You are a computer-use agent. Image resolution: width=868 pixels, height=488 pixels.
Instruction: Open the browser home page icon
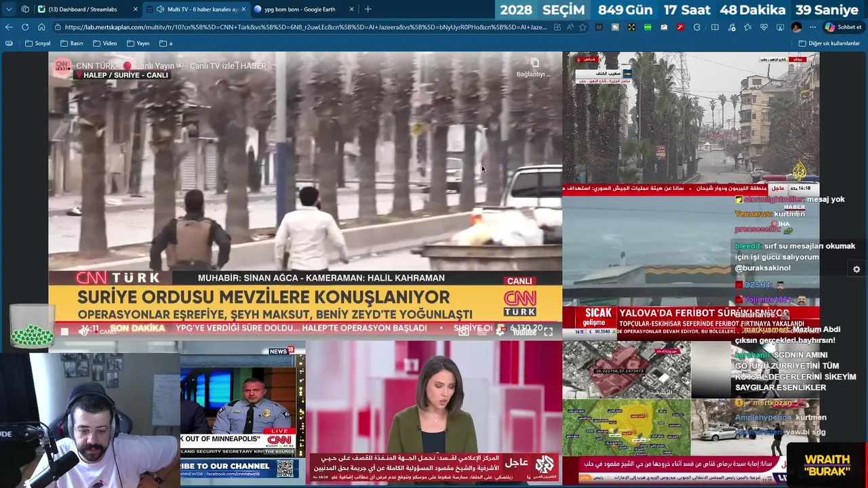point(41,27)
